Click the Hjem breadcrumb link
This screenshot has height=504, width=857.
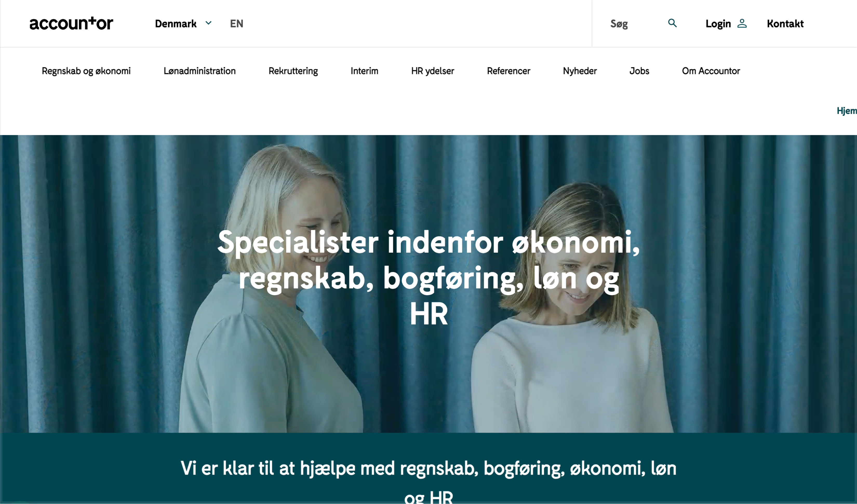[x=846, y=111]
